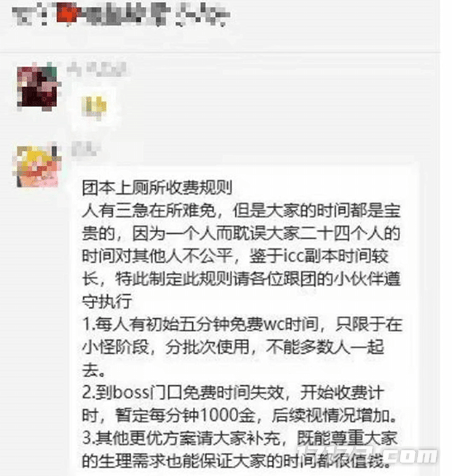Click the heading 团本上厕所收费规则
The image size is (452, 476).
click(x=157, y=188)
